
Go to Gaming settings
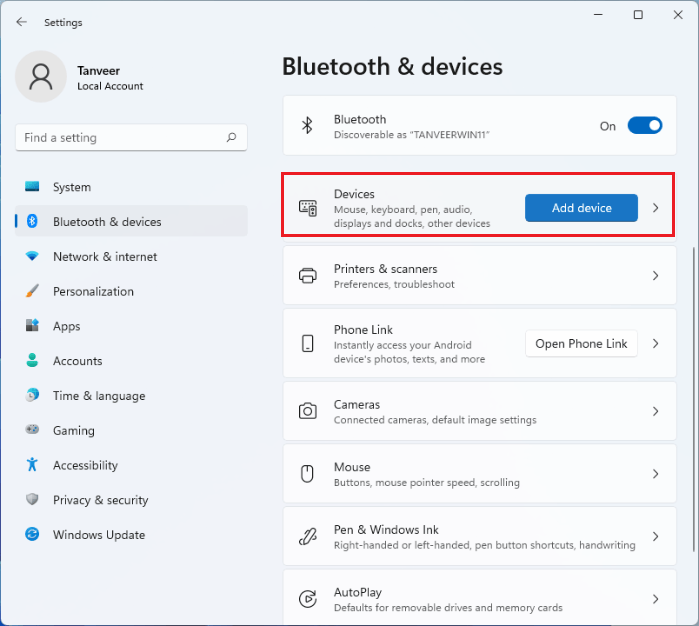pyautogui.click(x=131, y=430)
